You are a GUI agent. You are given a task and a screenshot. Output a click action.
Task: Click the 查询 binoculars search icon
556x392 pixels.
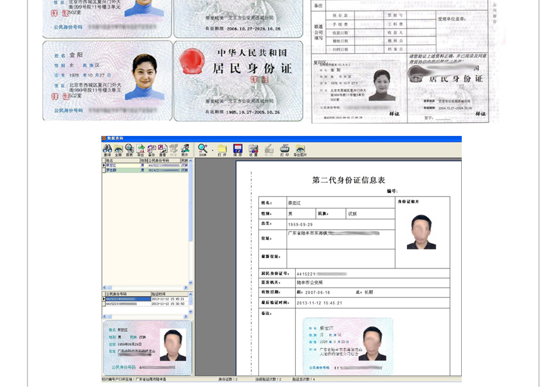coord(107,150)
